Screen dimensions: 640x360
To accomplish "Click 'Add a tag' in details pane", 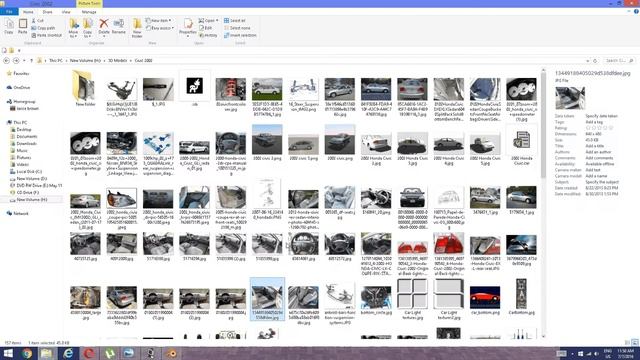I will click(594, 122).
